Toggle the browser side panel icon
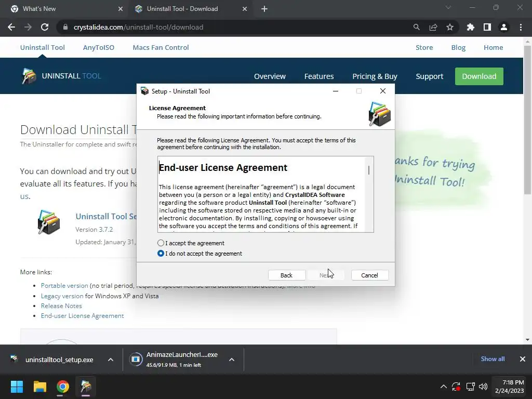Image resolution: width=532 pixels, height=399 pixels. click(487, 27)
